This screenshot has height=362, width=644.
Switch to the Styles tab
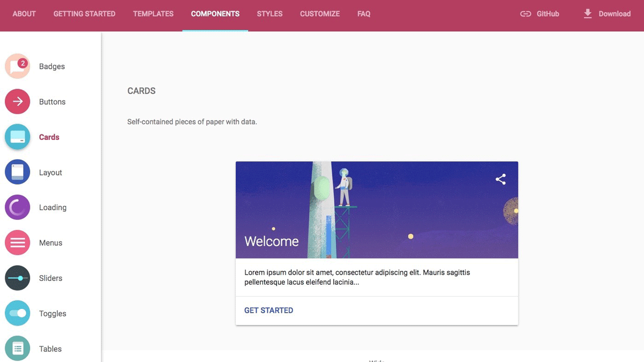point(269,14)
